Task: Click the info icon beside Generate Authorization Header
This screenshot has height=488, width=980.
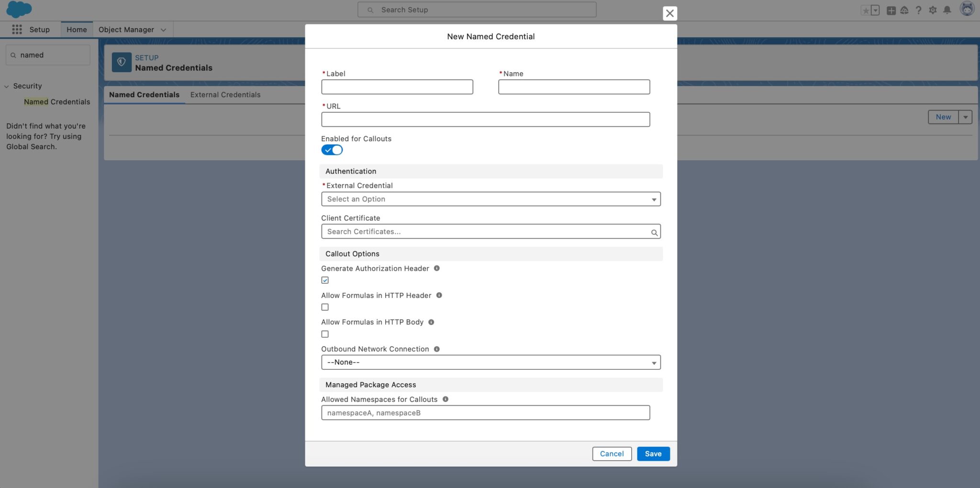Action: pyautogui.click(x=436, y=268)
